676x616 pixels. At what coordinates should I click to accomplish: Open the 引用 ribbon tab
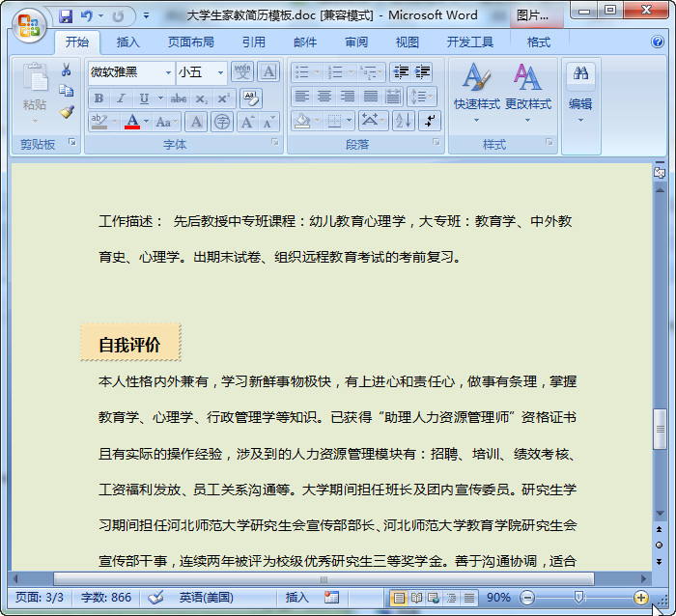click(253, 42)
